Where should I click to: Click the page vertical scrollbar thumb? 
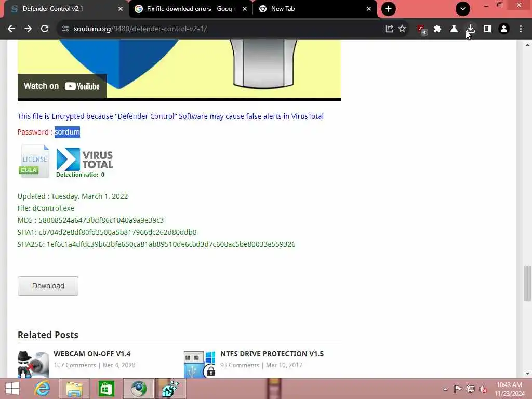527,284
